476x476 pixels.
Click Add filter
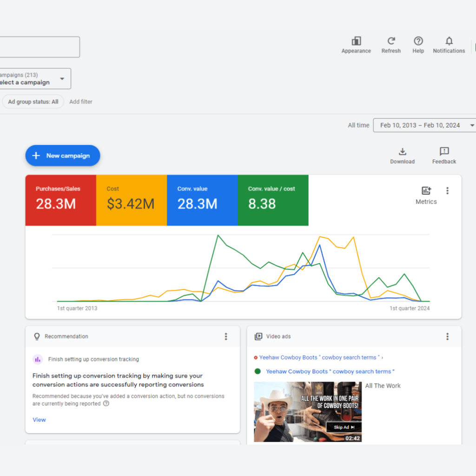(81, 102)
